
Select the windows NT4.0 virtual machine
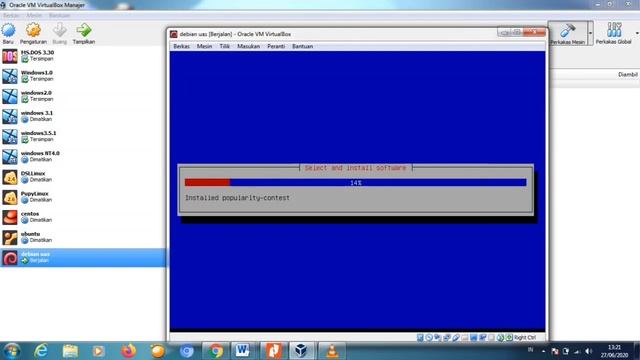83,157
